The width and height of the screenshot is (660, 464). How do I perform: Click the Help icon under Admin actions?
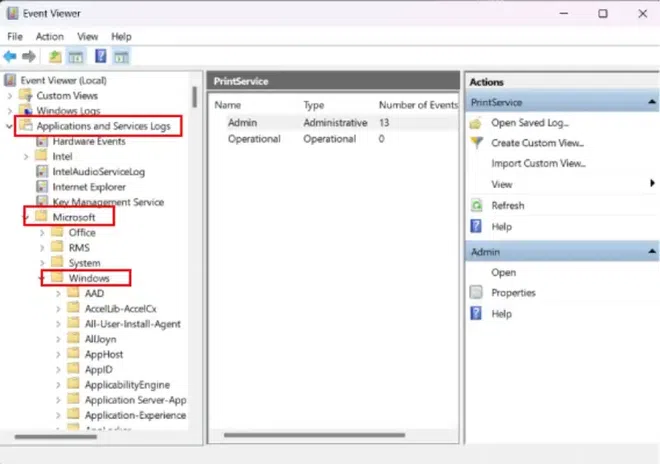[476, 313]
